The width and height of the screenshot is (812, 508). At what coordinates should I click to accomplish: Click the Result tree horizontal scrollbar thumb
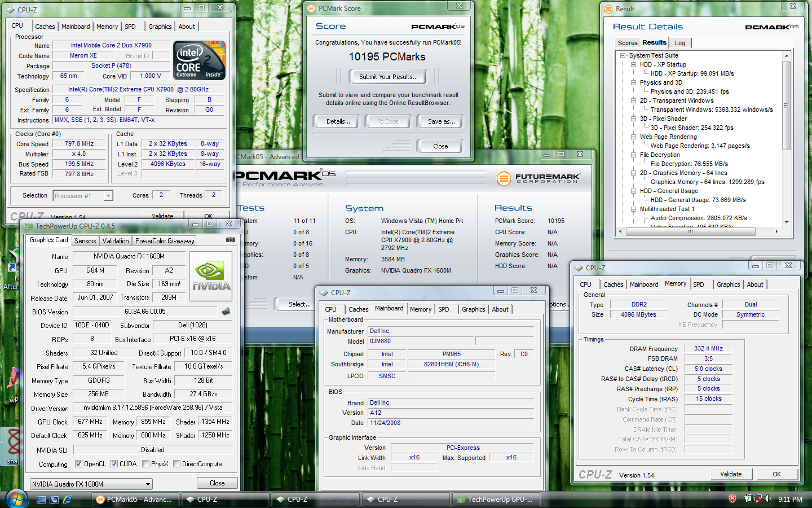tap(690, 231)
